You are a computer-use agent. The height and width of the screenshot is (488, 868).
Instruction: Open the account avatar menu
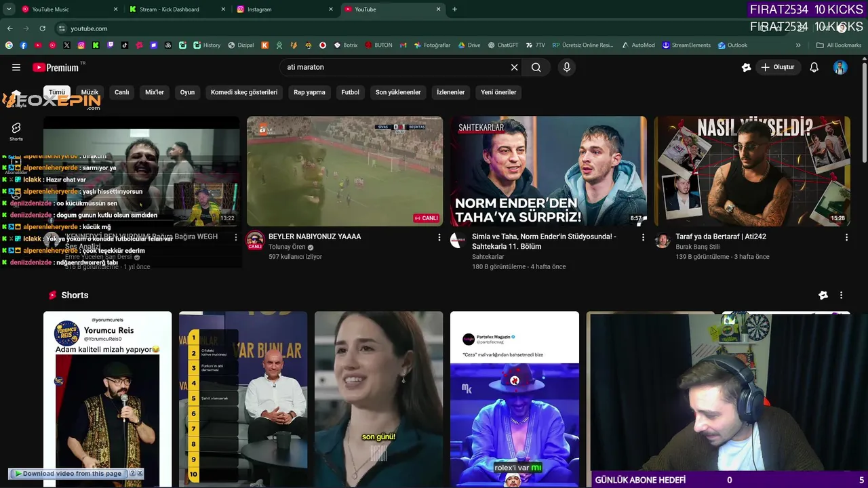840,67
